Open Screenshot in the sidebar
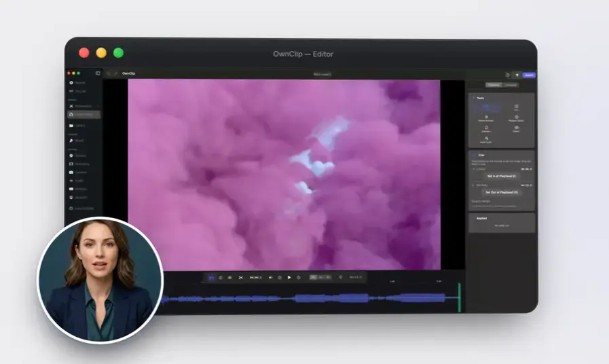Screen dimensions: 609x364 (x=80, y=106)
